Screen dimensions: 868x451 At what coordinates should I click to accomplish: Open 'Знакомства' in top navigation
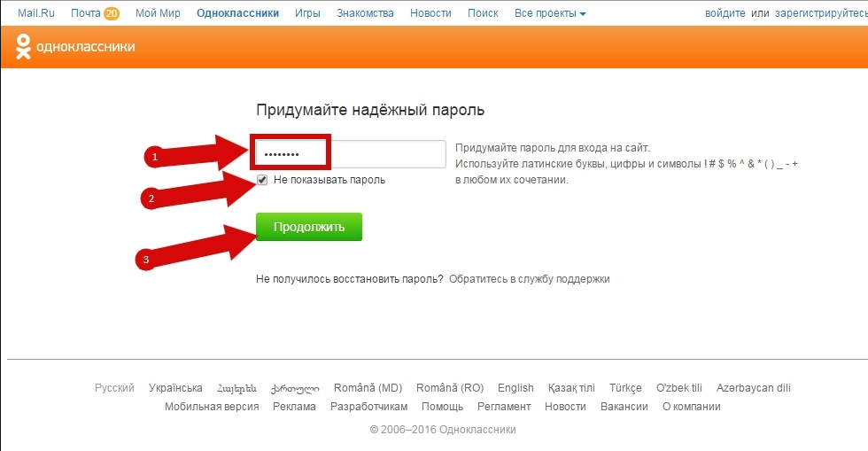pyautogui.click(x=365, y=13)
